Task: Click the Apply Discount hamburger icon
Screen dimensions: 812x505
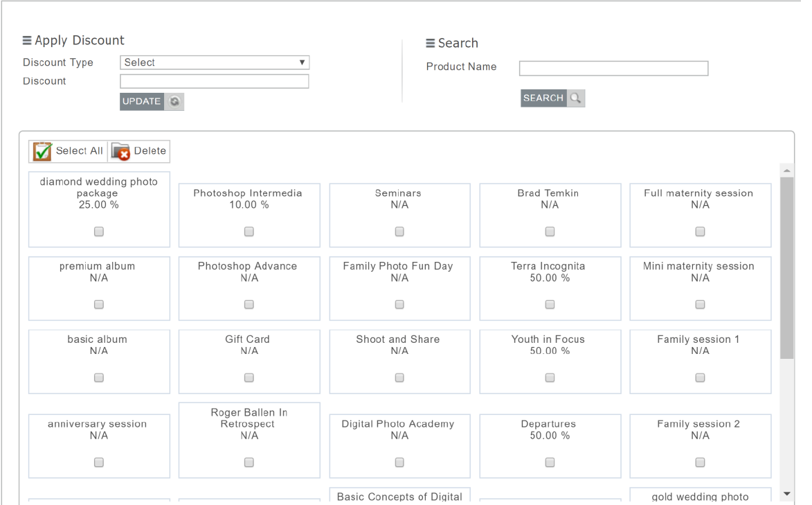Action: pos(27,41)
